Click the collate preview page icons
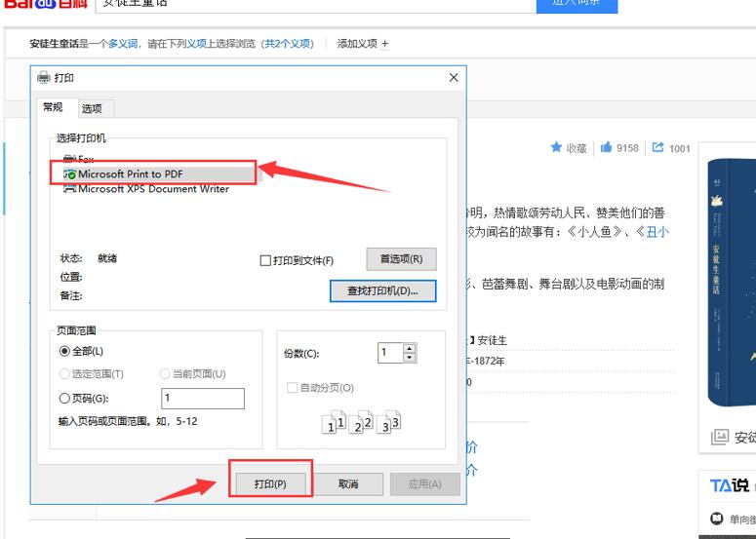This screenshot has width=756, height=539. (361, 421)
